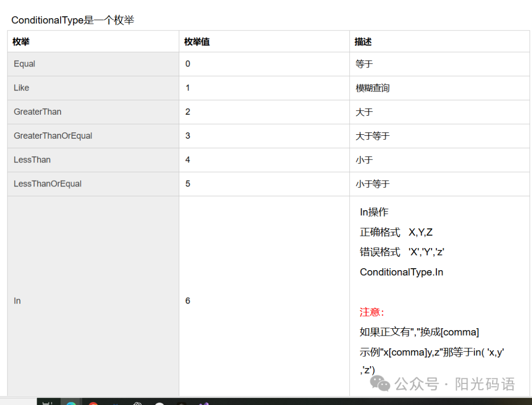Click the example line starting '示例"x[comma]y,z"'
Image resolution: width=532 pixels, height=405 pixels.
click(x=432, y=352)
